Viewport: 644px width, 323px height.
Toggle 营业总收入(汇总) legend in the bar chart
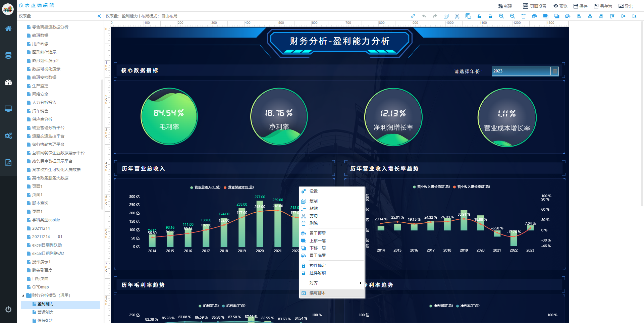tap(205, 187)
